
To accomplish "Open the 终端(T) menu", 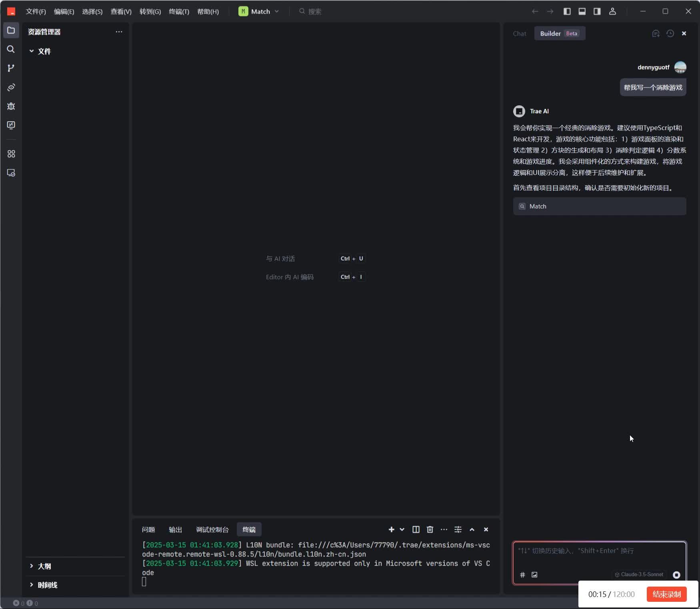I will (178, 12).
